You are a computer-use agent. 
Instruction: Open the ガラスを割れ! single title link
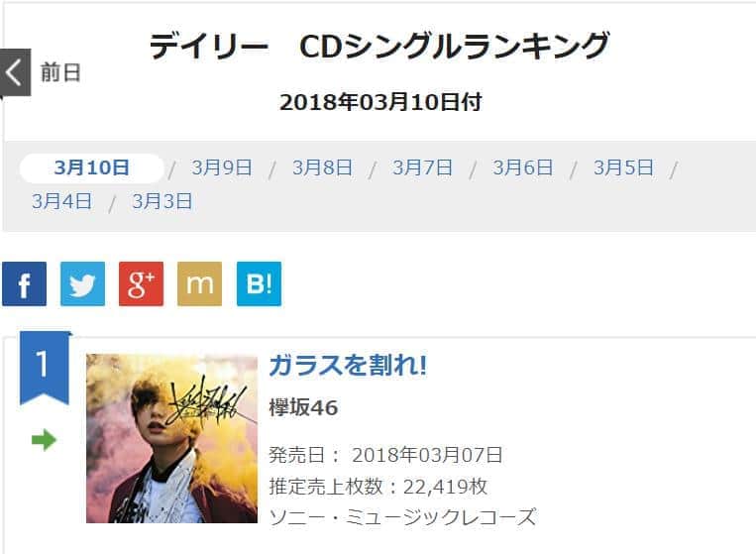[348, 365]
